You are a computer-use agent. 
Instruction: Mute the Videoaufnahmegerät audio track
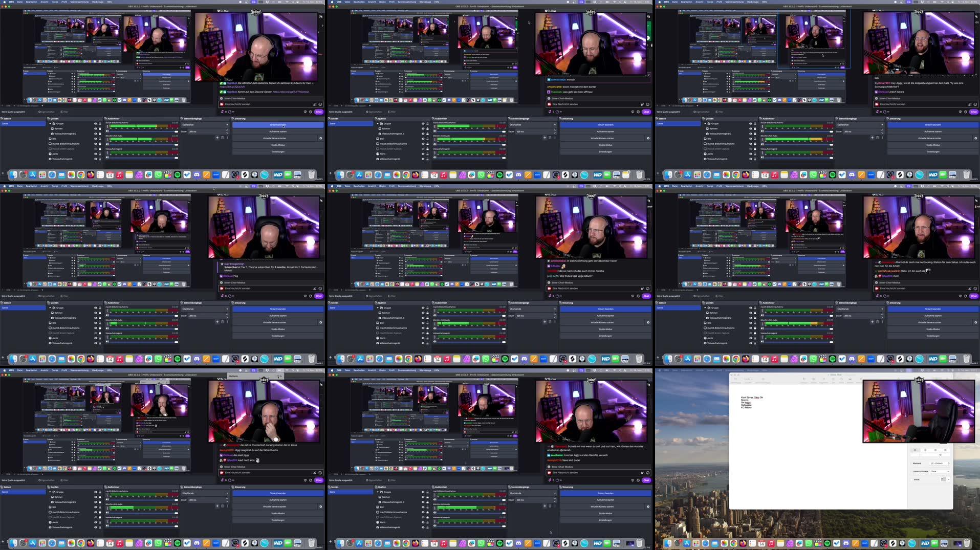click(x=107, y=157)
